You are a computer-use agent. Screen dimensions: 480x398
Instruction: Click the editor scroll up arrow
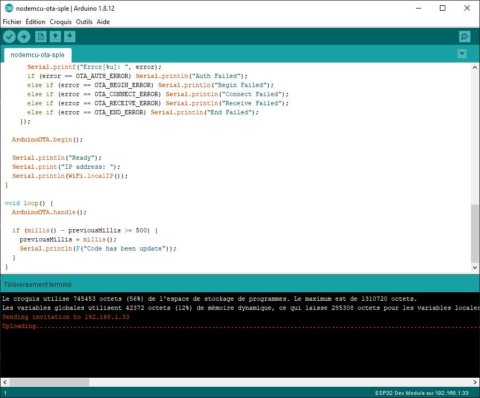475,68
